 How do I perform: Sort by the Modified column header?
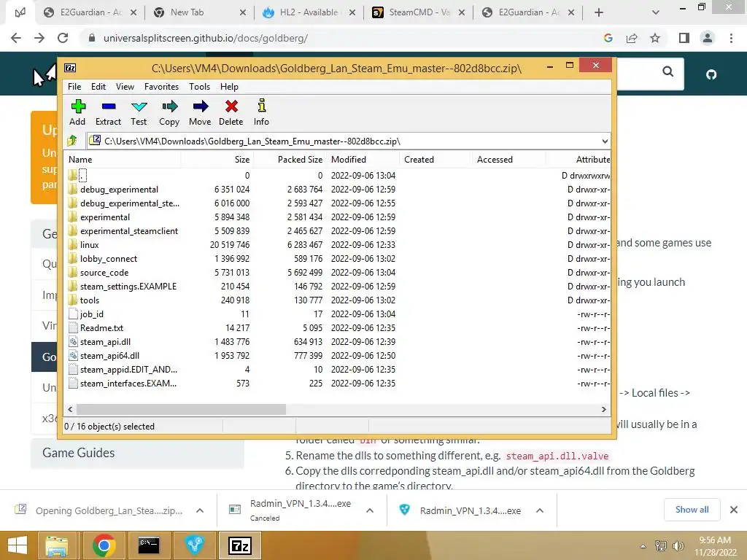coord(363,160)
